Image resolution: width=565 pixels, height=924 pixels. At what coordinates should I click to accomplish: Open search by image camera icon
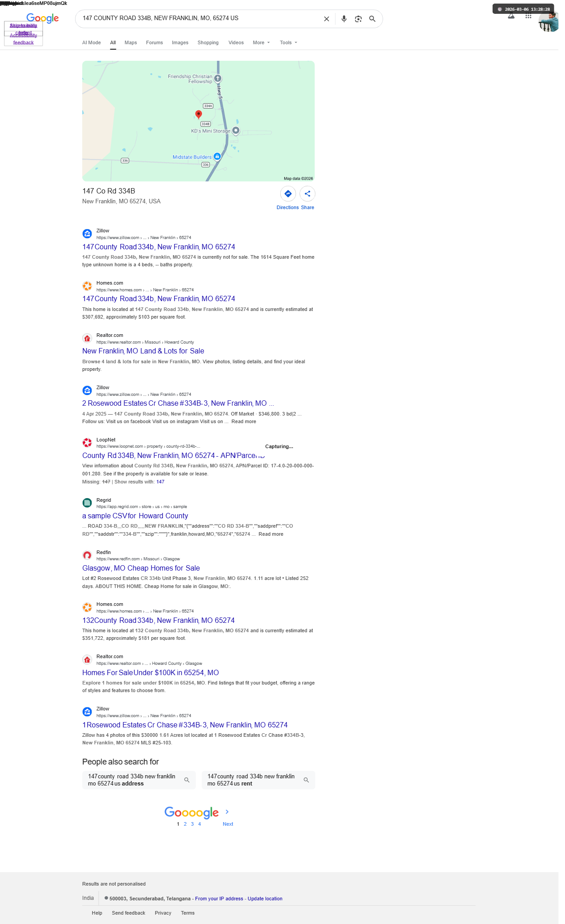pos(358,19)
